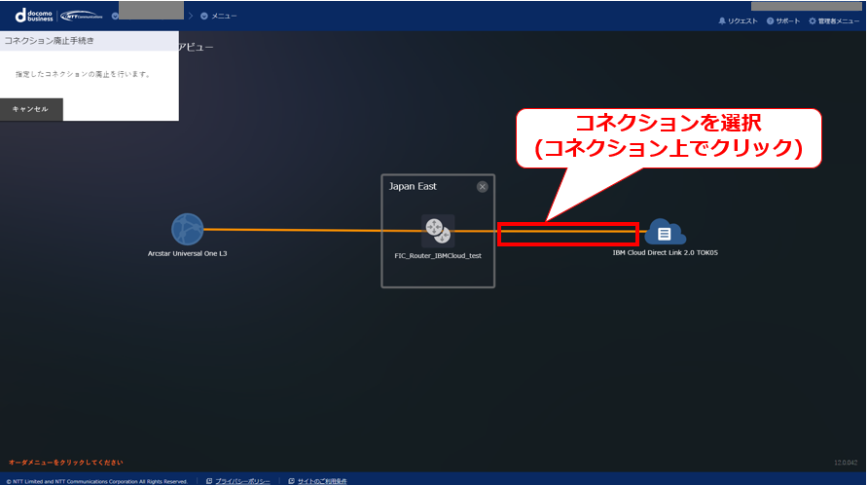Click the version number 12.0.042

pos(846,463)
